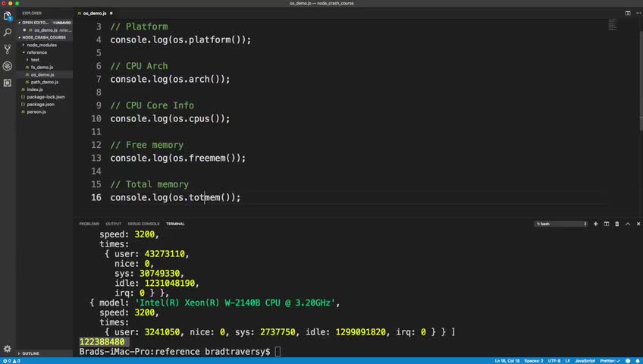
Task: Click line 16 console.log(os.totmem()) code
Action: pyautogui.click(x=175, y=198)
